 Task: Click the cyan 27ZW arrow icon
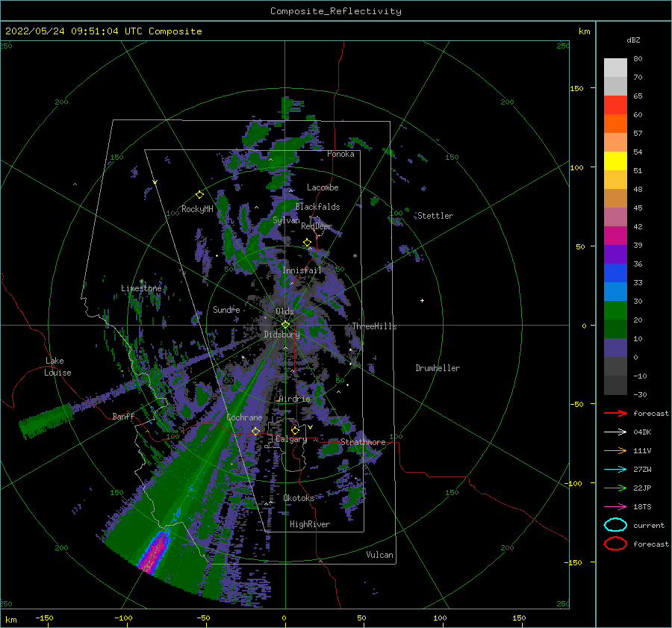[615, 470]
